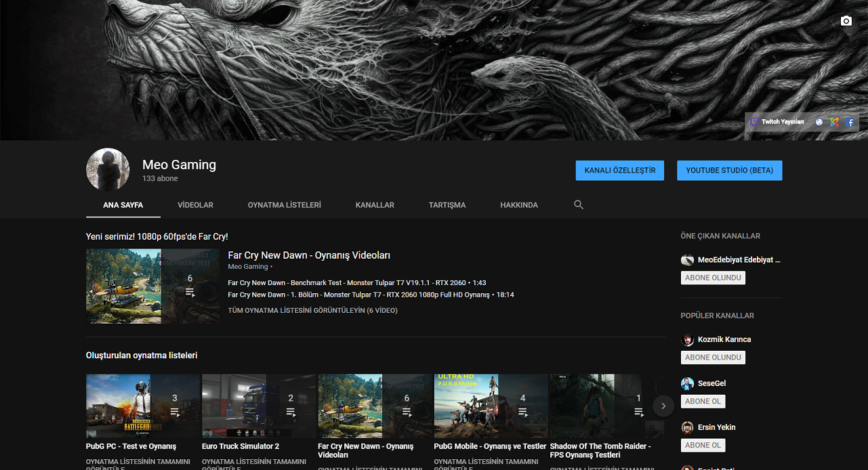The height and width of the screenshot is (470, 868).
Task: Open Shadow Of The Tomb Raider thumbnail
Action: (x=606, y=406)
